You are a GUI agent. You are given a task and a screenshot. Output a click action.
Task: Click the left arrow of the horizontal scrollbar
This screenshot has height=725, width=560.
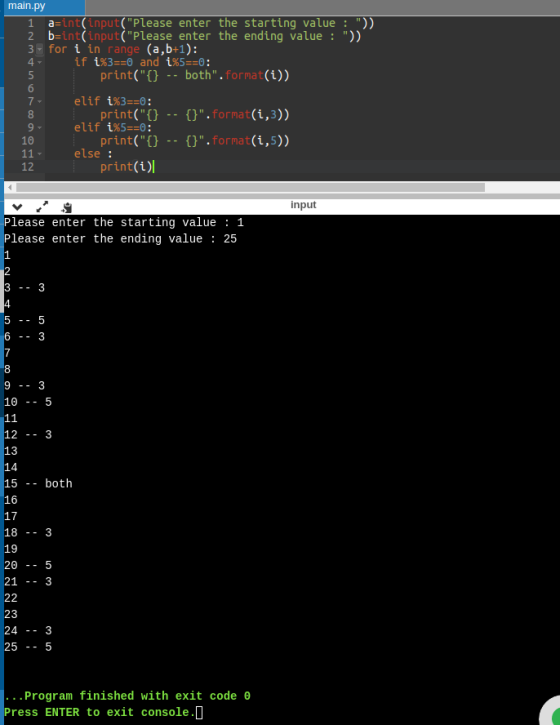[x=10, y=187]
